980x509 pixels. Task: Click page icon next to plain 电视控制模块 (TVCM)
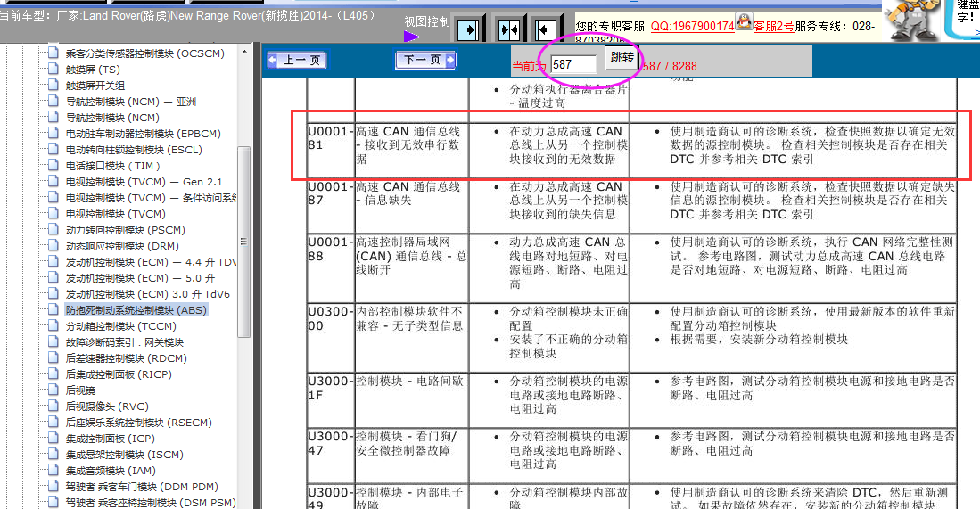[x=54, y=214]
